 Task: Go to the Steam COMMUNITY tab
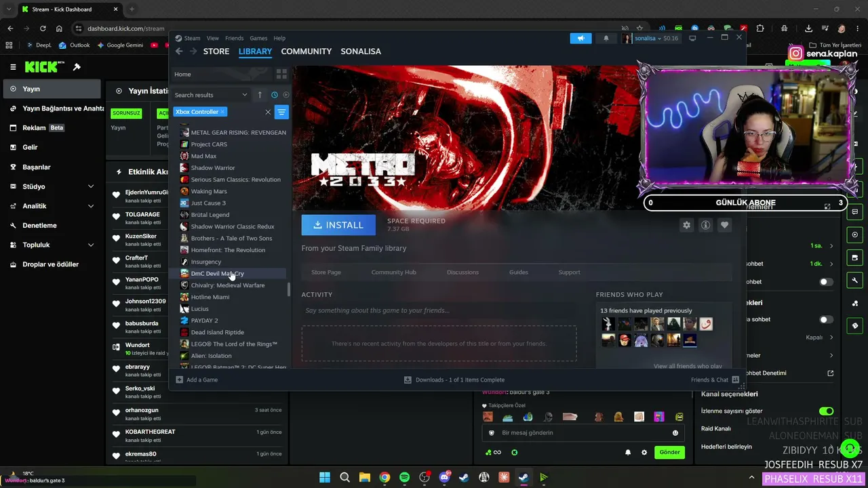click(x=307, y=52)
